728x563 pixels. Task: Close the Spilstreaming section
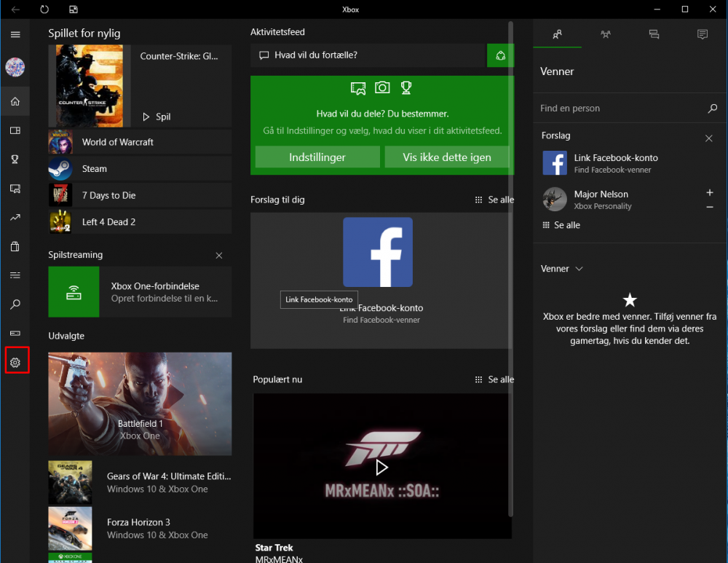click(219, 256)
